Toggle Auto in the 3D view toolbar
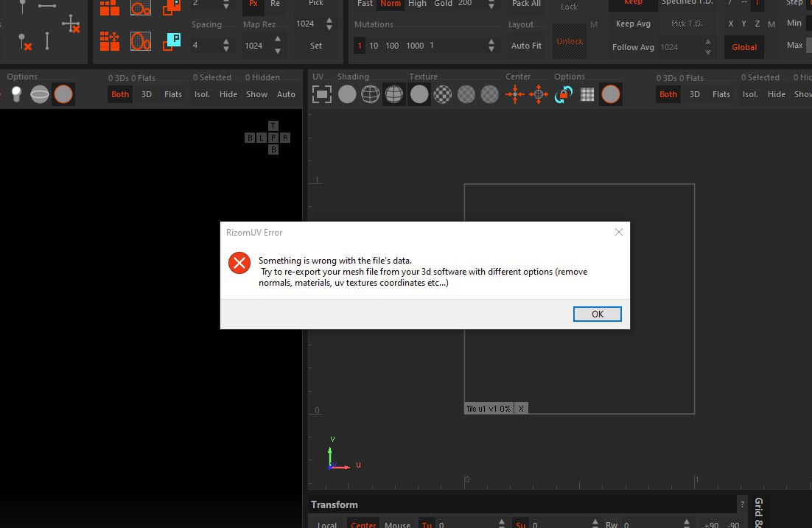This screenshot has height=528, width=812. [286, 94]
